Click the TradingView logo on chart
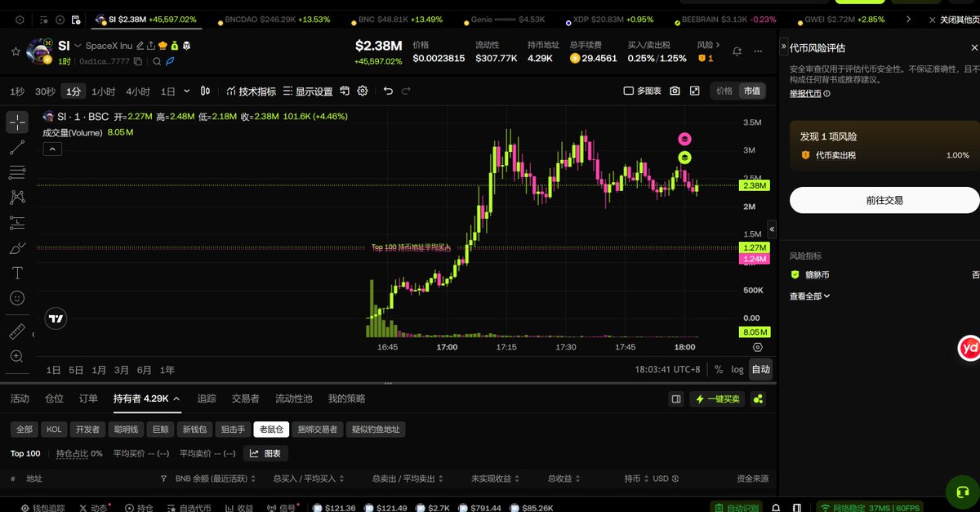980x512 pixels. coord(56,318)
